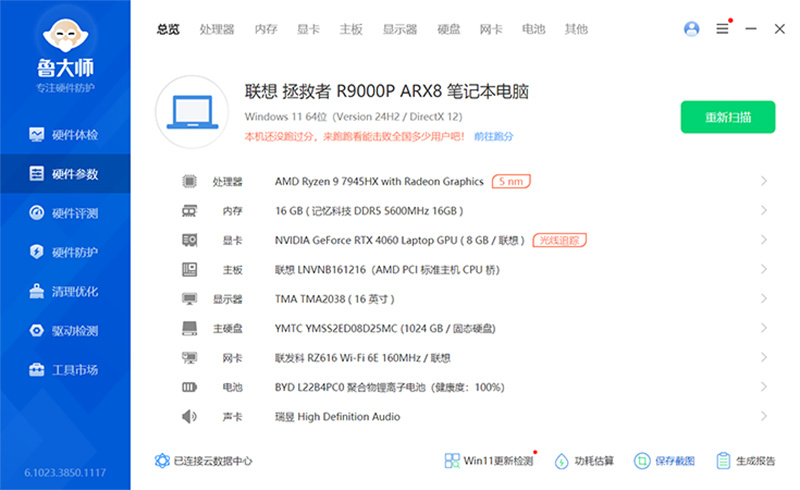Follow the 前往跑分 link
800x490 pixels.
click(493, 136)
